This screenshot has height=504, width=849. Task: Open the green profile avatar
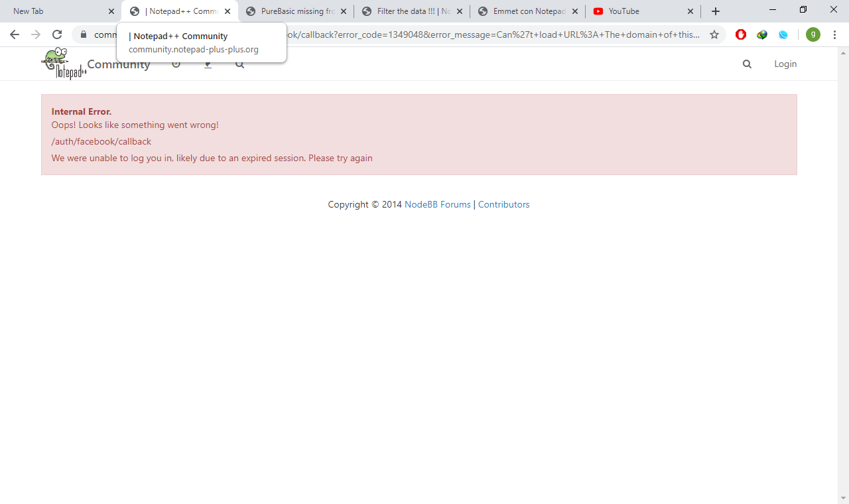point(813,34)
